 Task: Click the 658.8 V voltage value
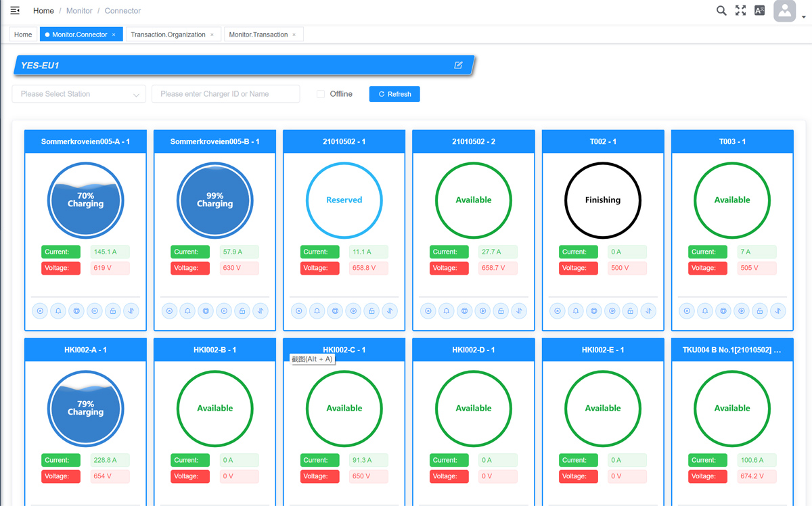point(368,268)
